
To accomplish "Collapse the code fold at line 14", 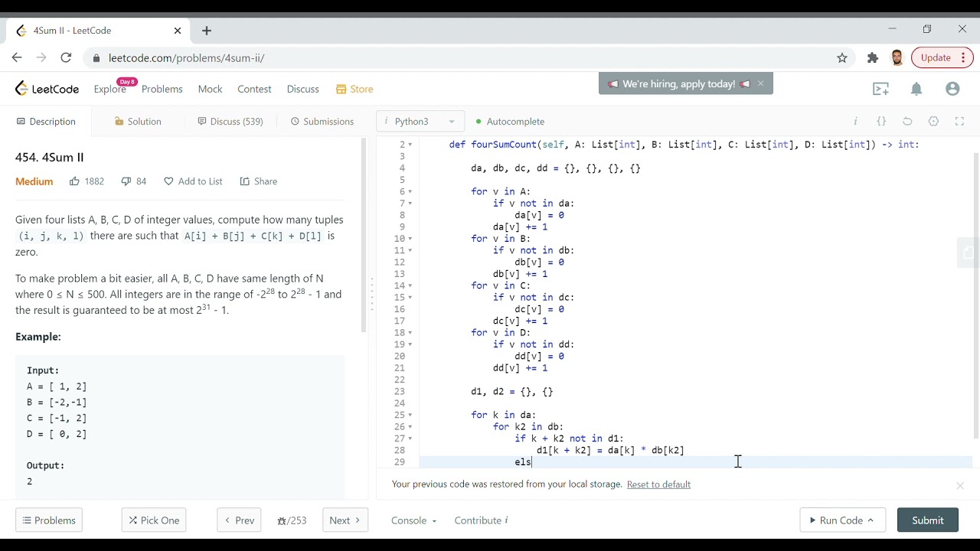I will coord(410,285).
